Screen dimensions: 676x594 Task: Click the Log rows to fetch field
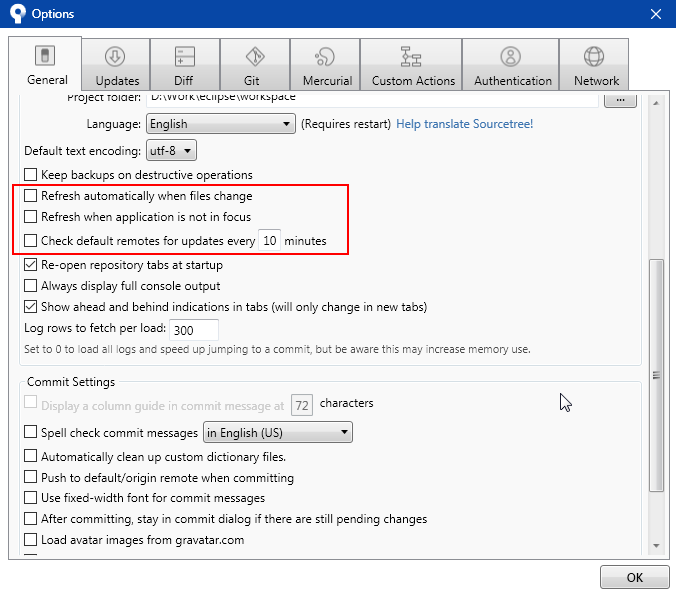pos(194,330)
